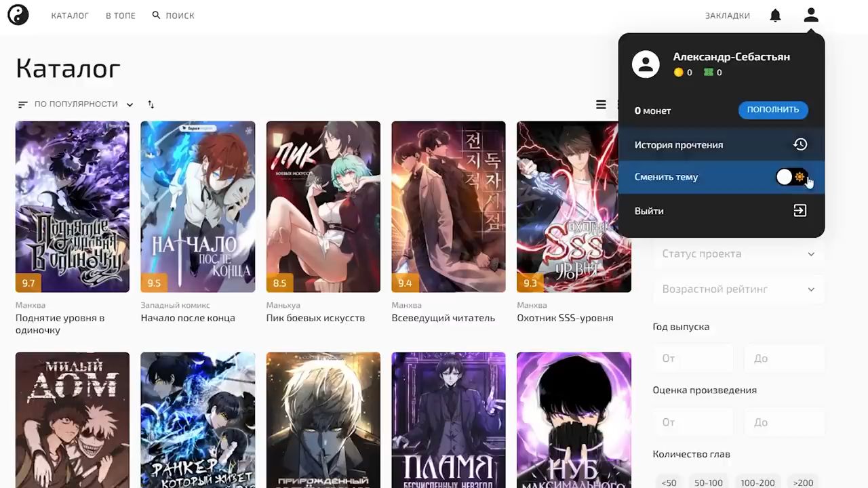Open 'Закладки' bookmarks link
The image size is (868, 488).
[727, 16]
